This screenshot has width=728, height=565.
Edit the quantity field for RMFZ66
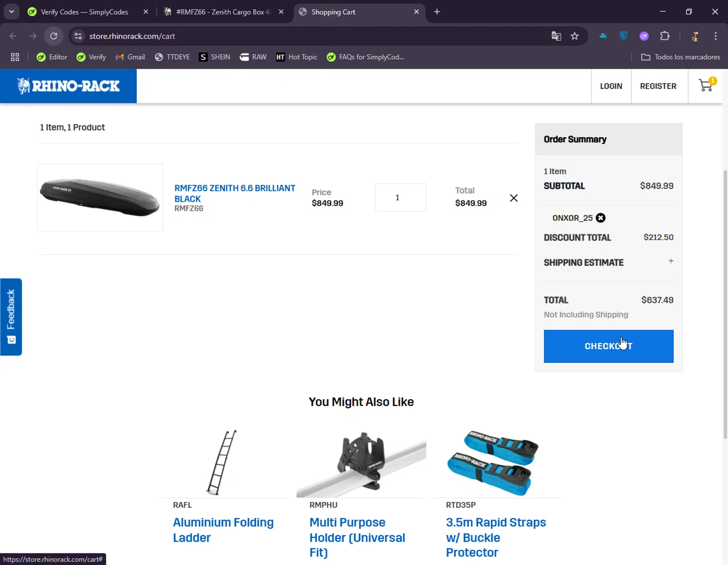tap(400, 197)
